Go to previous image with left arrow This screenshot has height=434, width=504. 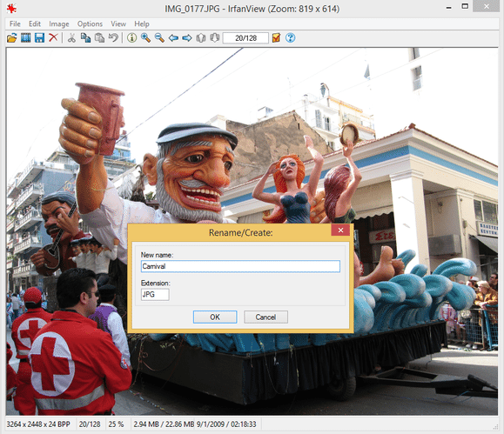click(x=173, y=38)
